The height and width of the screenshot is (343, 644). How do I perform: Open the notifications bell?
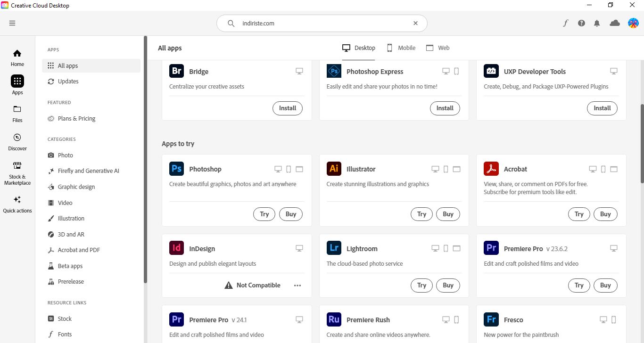[x=597, y=23]
